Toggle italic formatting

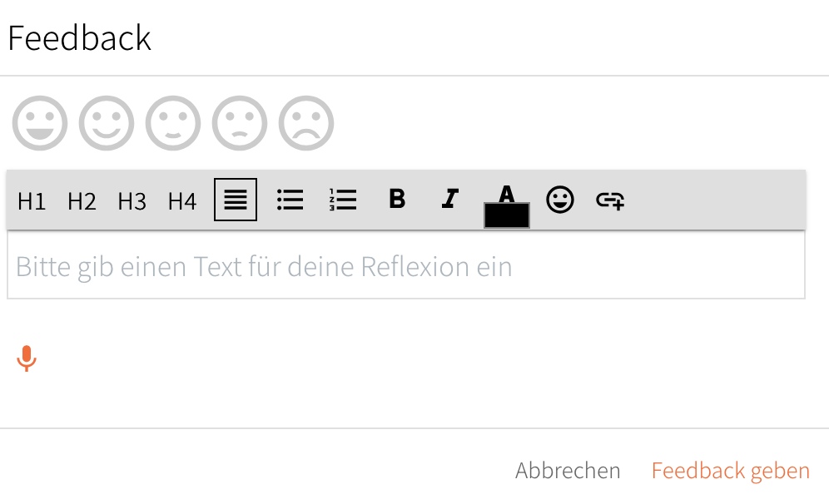(450, 199)
